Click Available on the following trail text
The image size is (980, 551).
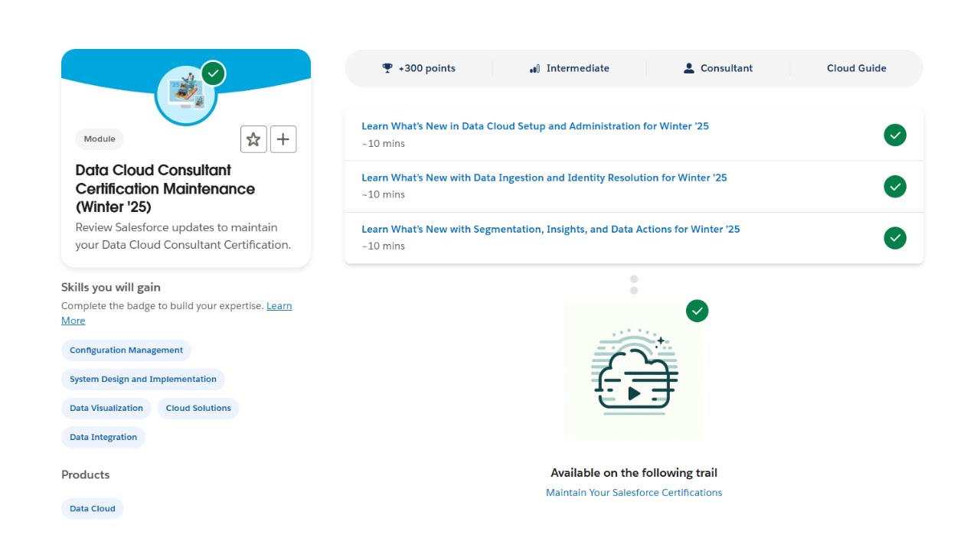point(634,473)
